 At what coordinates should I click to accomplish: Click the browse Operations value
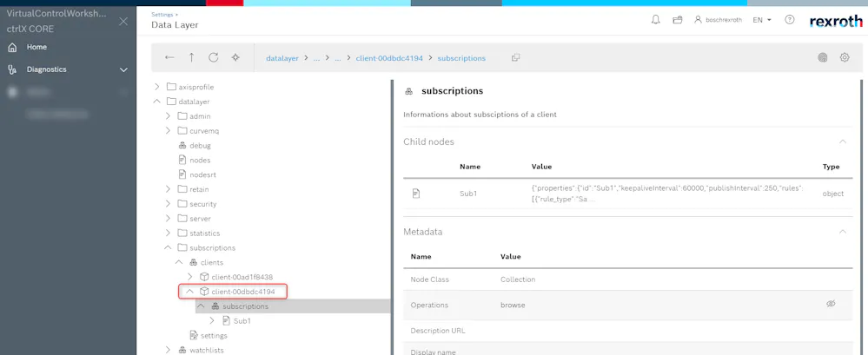coord(513,306)
